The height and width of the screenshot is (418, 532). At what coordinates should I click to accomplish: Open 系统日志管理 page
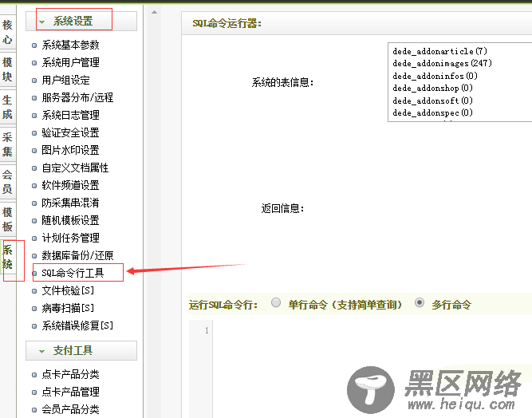pyautogui.click(x=70, y=115)
